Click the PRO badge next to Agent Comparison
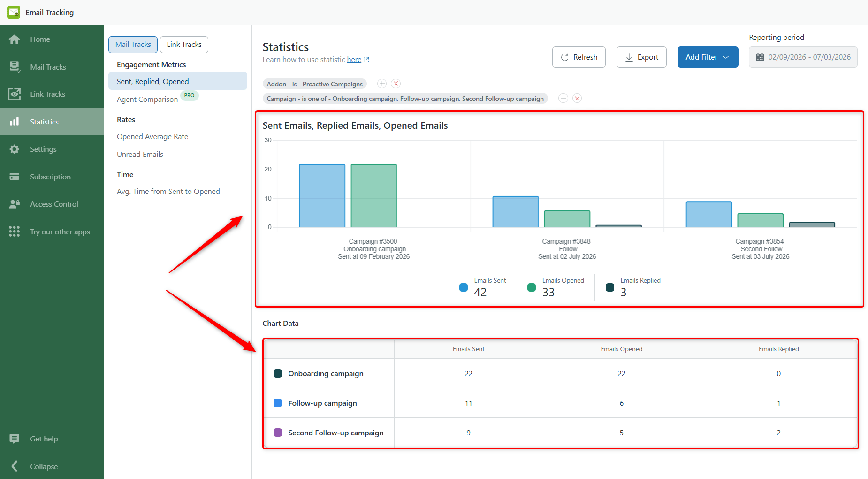Viewport: 868px width, 479px height. 190,95
